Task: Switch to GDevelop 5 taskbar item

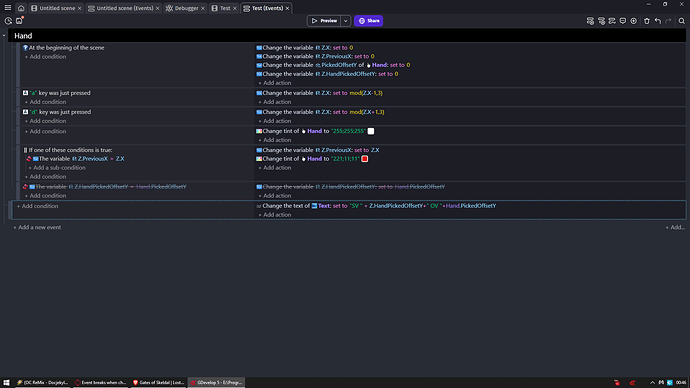Action: [x=216, y=383]
